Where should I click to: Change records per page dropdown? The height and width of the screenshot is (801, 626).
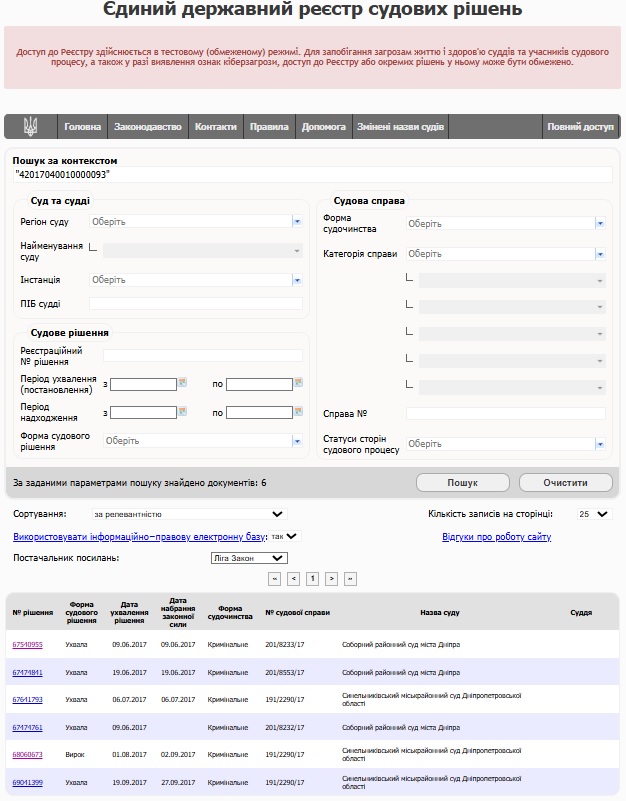point(594,514)
